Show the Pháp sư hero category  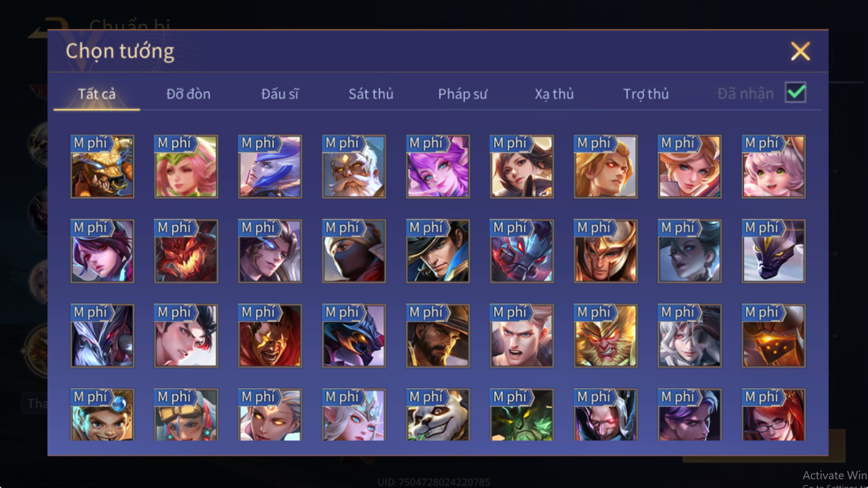[463, 94]
